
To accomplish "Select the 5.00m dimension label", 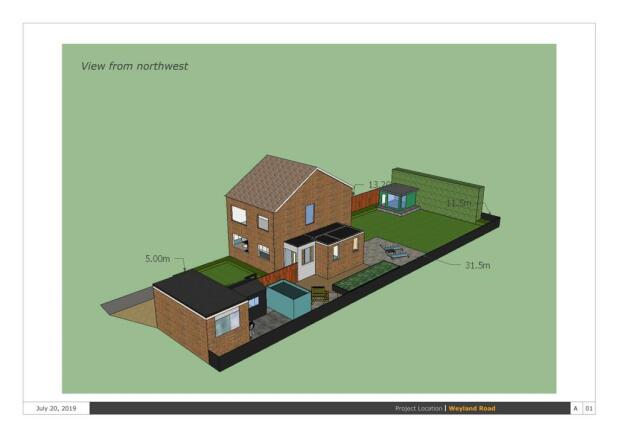I will click(x=157, y=259).
